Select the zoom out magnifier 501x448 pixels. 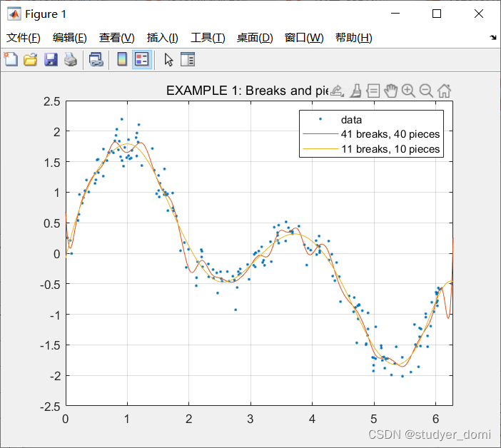tap(426, 91)
